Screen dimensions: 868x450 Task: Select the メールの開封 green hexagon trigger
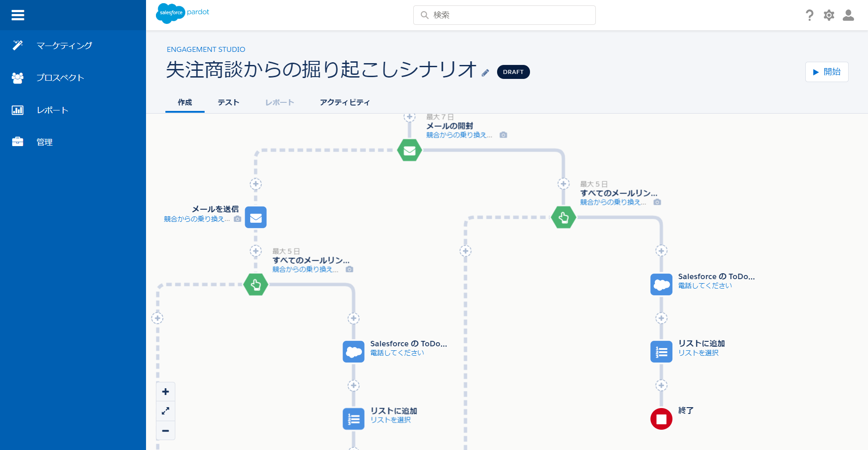[410, 150]
